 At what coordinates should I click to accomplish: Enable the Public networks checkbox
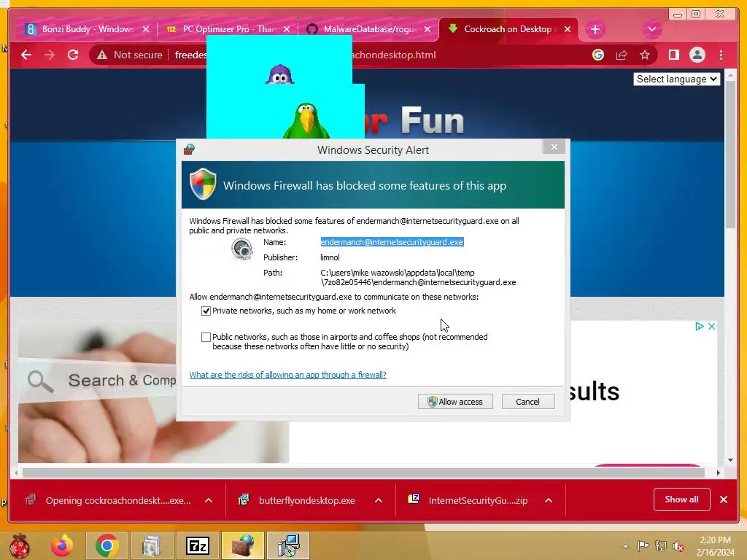pos(206,337)
